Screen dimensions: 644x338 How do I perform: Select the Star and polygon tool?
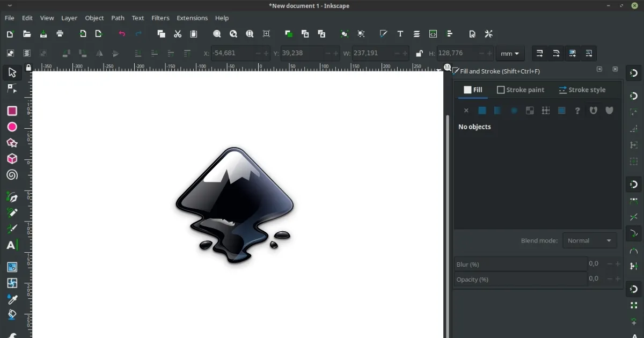pyautogui.click(x=12, y=143)
